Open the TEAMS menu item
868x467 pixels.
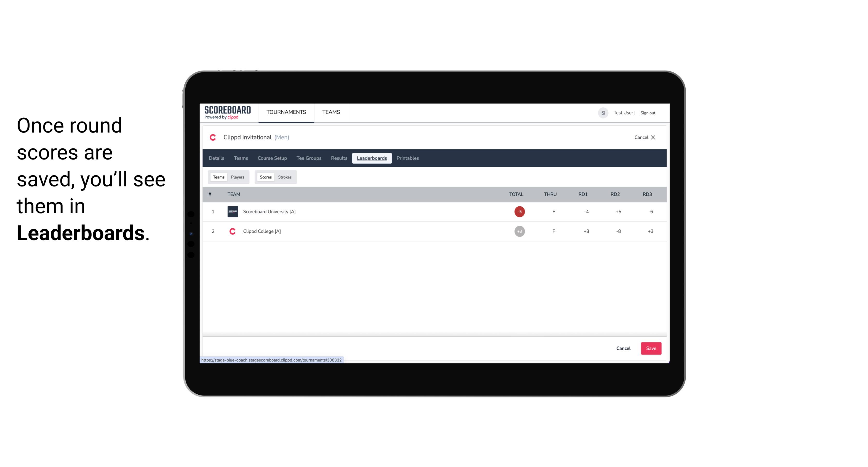[x=331, y=112]
